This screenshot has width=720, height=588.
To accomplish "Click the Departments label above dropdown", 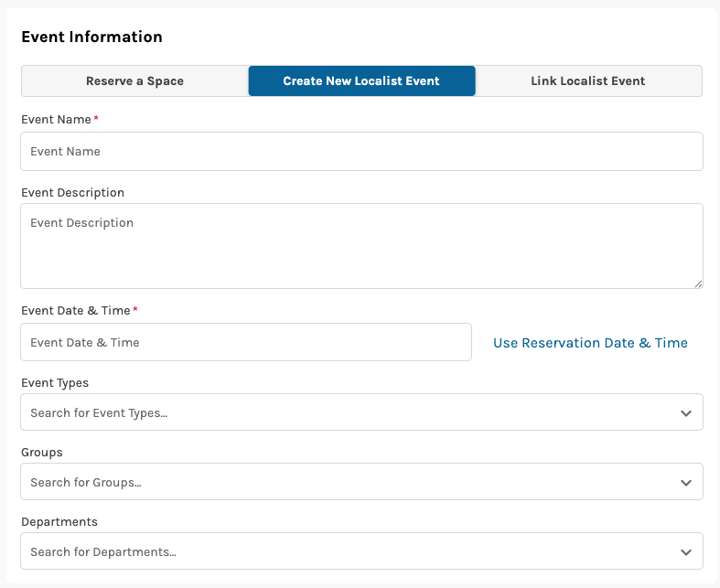I will 59,522.
